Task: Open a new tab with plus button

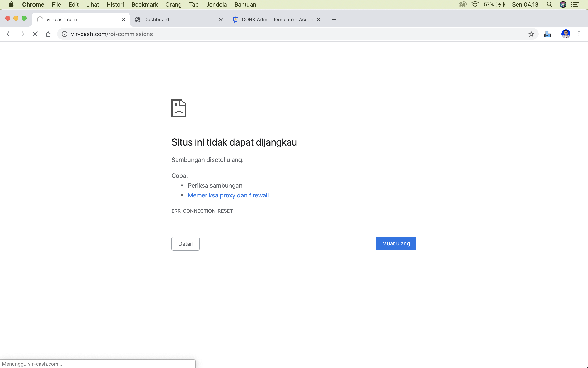Action: point(334,19)
